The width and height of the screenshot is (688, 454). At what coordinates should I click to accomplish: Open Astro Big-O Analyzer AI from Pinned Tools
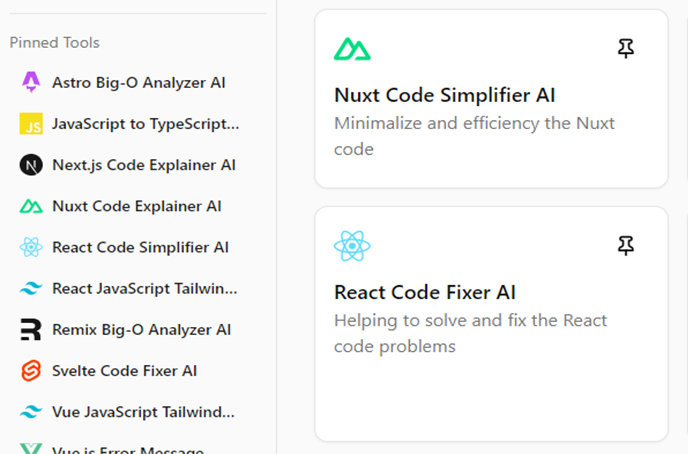tap(138, 82)
